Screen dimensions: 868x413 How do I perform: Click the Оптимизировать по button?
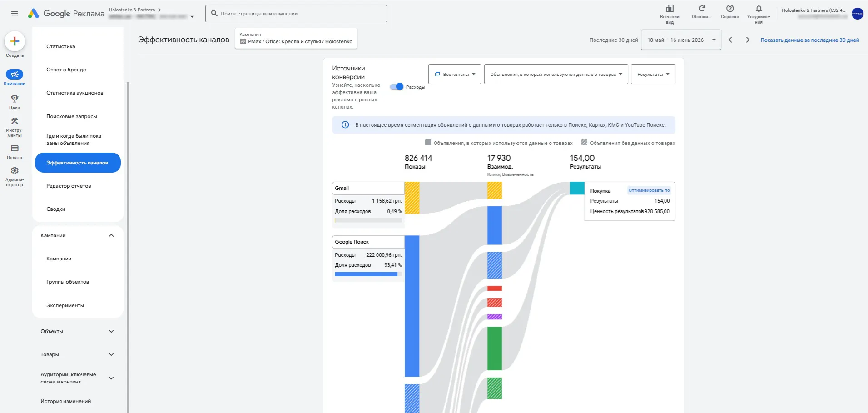[649, 190]
